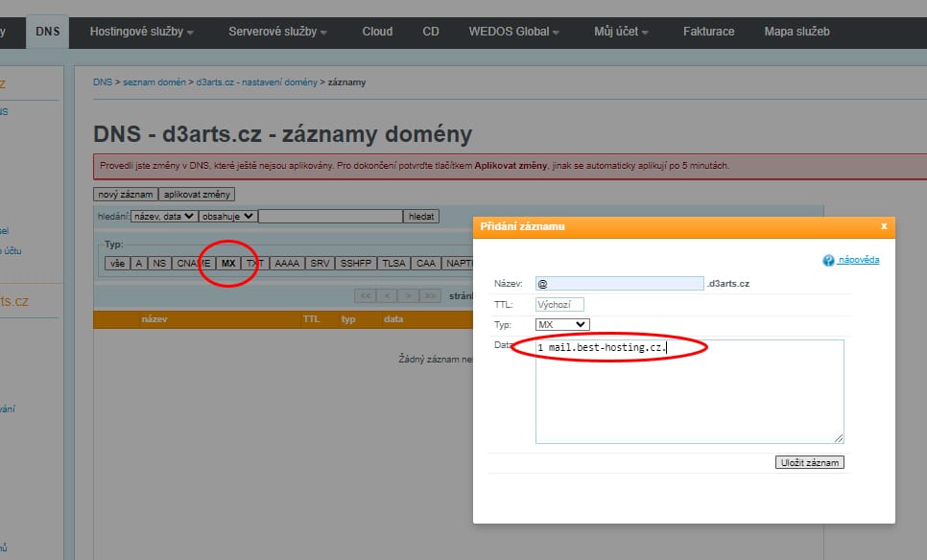Filter records by type TXT
This screenshot has height=560, width=927.
pyautogui.click(x=255, y=264)
